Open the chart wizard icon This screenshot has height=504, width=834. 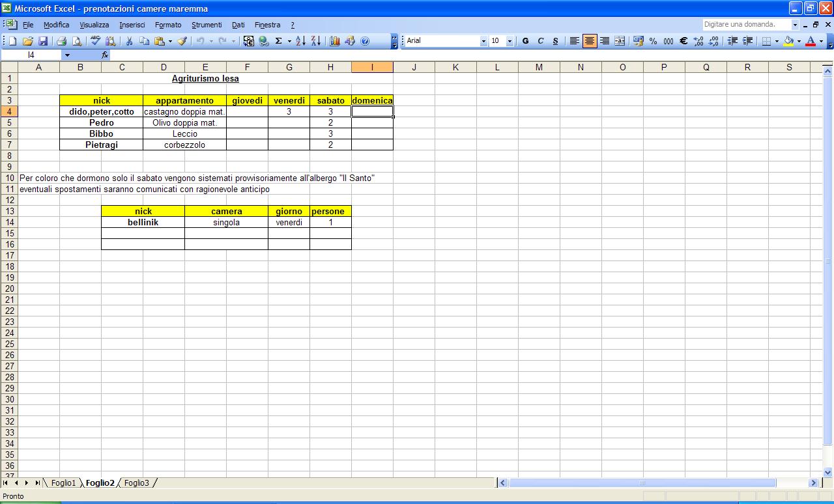pos(335,41)
